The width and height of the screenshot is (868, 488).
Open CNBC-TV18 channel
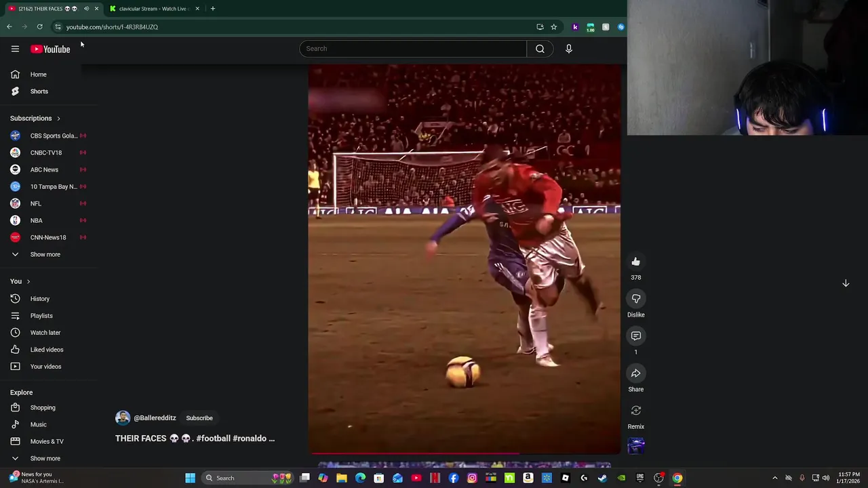point(47,152)
